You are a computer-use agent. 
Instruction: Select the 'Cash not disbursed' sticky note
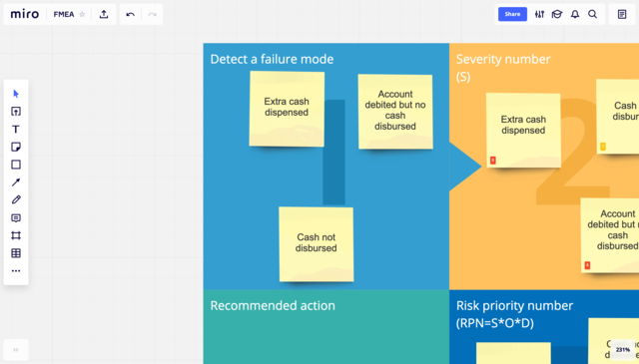tap(317, 244)
